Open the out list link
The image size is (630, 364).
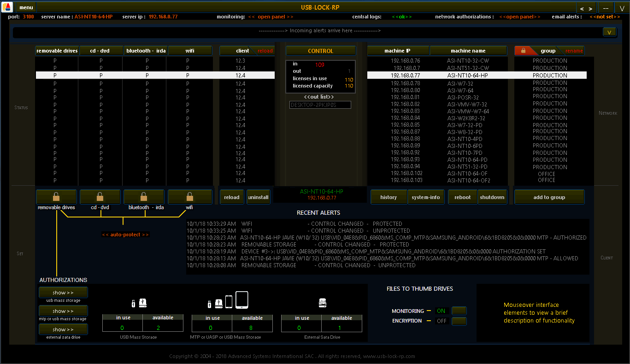pyautogui.click(x=319, y=97)
